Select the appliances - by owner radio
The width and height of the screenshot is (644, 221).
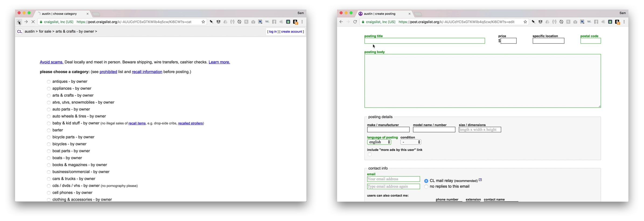click(x=49, y=89)
